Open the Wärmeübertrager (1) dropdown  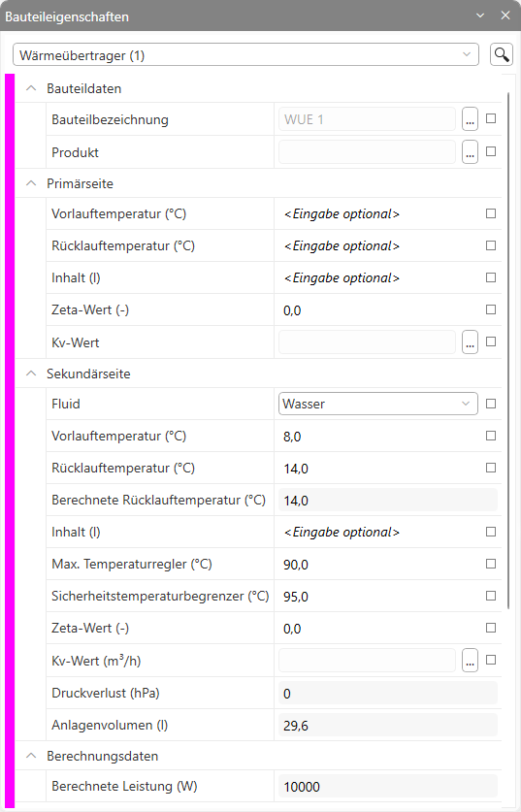(245, 54)
